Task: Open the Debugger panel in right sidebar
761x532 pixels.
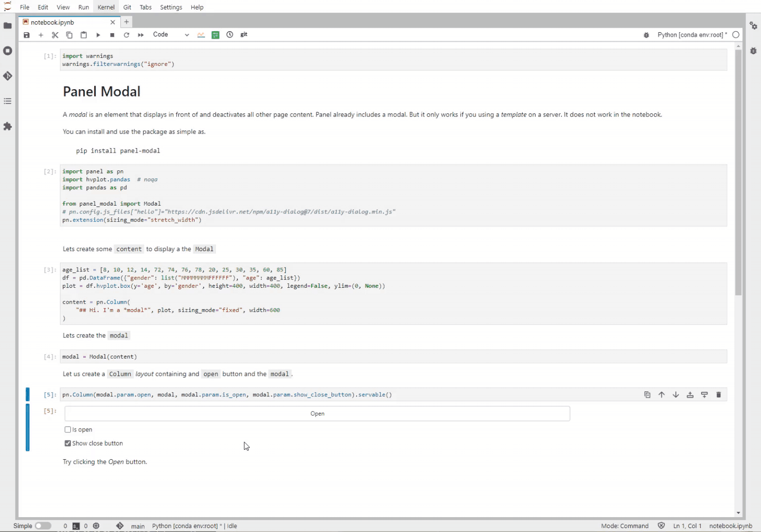Action: click(x=753, y=51)
